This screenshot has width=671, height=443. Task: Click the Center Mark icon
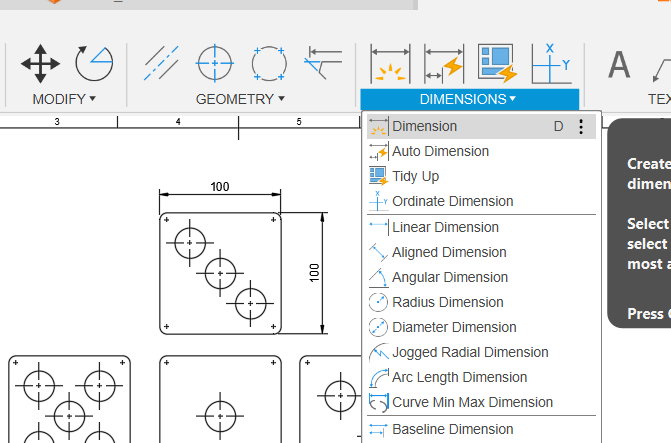(x=214, y=63)
